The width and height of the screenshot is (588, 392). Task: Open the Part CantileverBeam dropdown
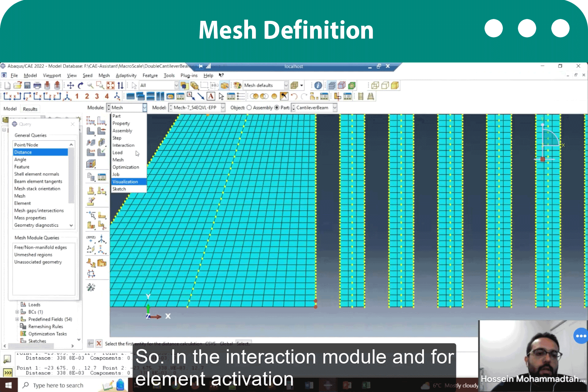(335, 107)
